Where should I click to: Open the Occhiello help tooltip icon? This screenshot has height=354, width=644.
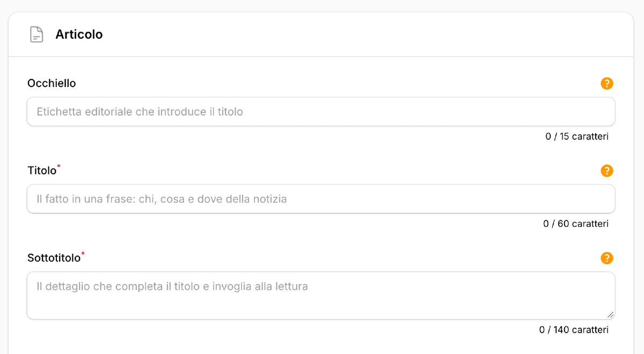(x=606, y=83)
